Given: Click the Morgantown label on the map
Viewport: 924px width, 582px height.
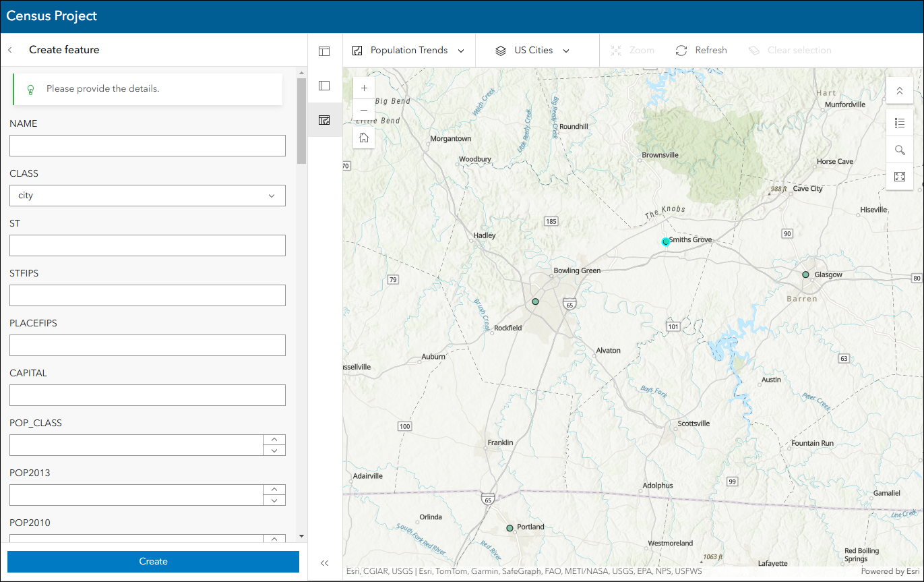Looking at the screenshot, I should click(x=451, y=139).
